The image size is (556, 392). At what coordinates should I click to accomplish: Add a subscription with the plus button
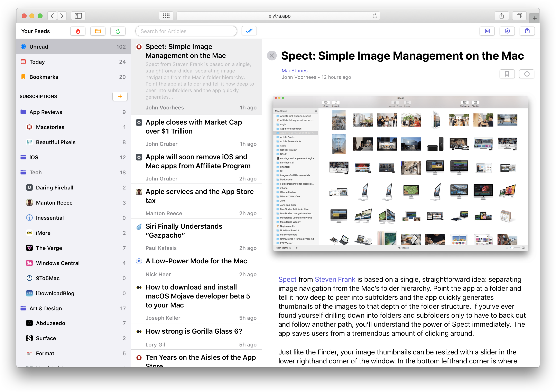click(120, 96)
